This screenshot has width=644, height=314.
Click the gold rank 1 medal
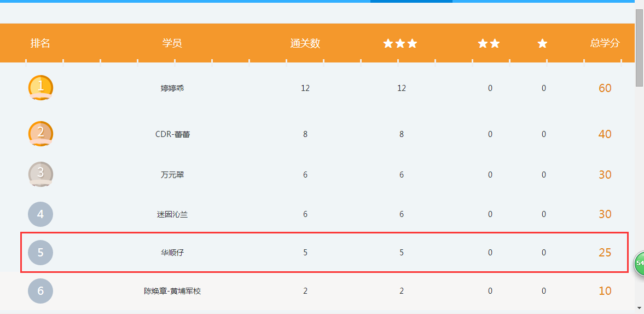tap(40, 88)
